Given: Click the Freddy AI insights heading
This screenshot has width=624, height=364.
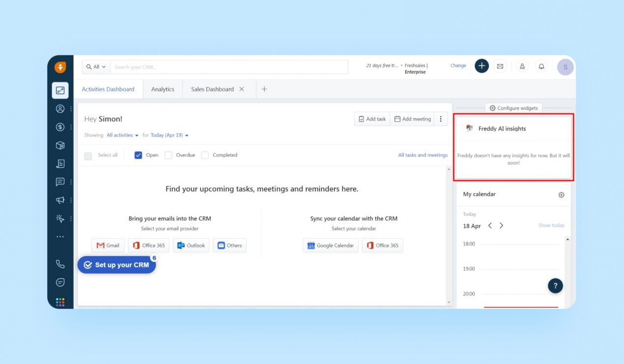Looking at the screenshot, I should click(502, 129).
